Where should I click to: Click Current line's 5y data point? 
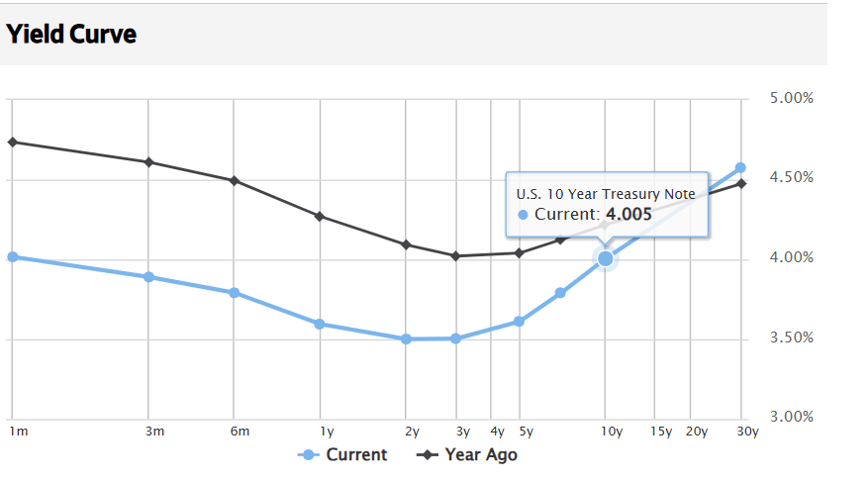point(519,322)
